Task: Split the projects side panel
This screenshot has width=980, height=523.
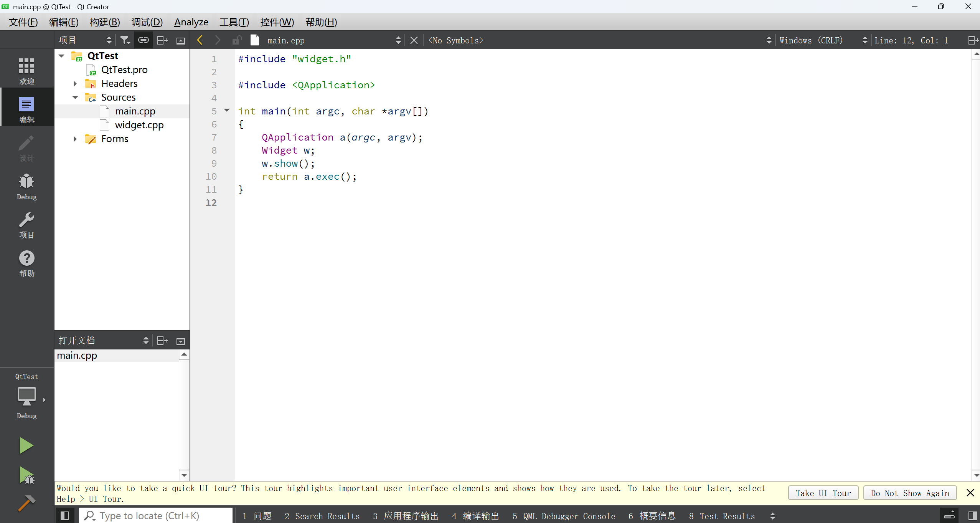Action: pyautogui.click(x=162, y=40)
